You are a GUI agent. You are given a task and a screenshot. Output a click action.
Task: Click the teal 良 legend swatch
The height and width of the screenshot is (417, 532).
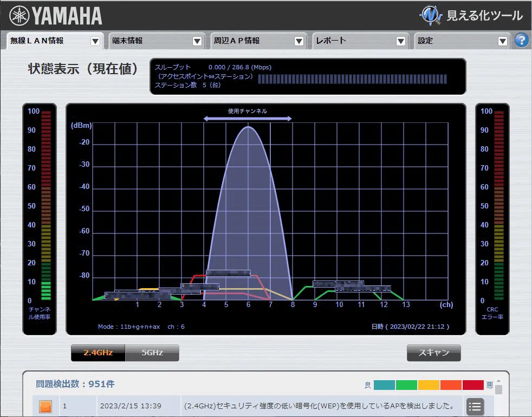tap(384, 385)
